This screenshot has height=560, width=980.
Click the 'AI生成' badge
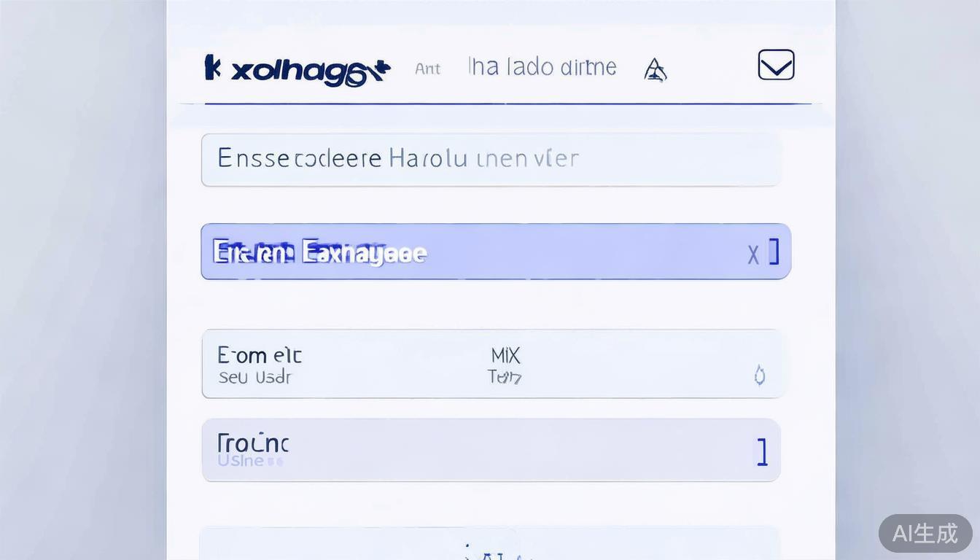pos(925,533)
